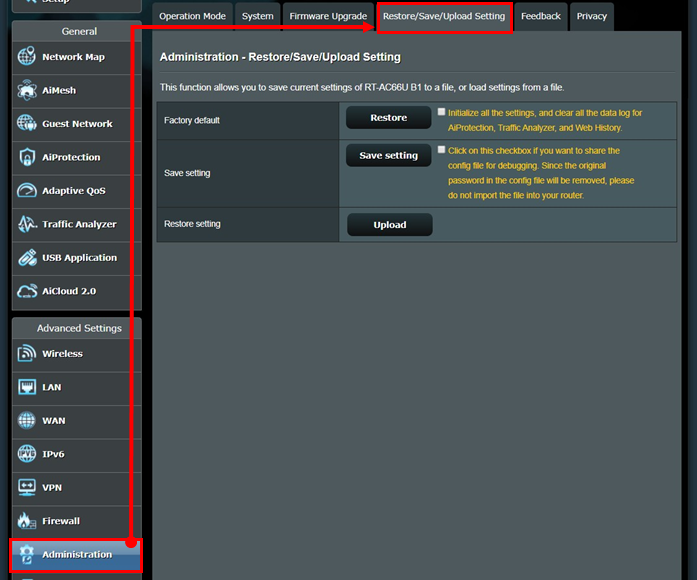Click the Wireless signal icon
The image size is (697, 580).
(27, 354)
